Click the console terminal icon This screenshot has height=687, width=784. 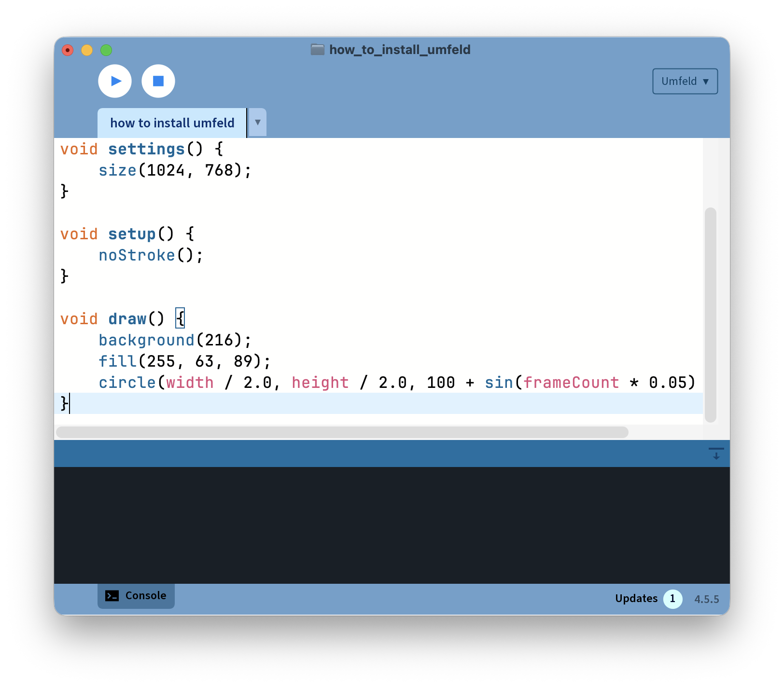click(x=112, y=596)
